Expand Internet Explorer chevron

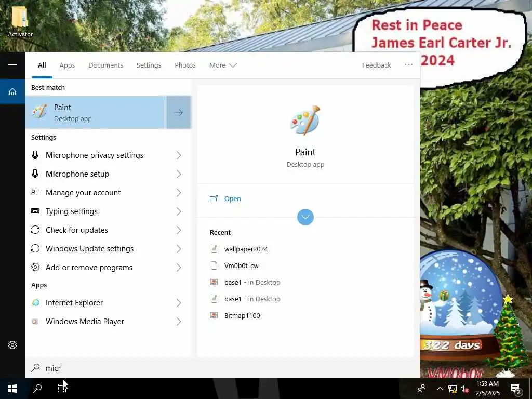(x=179, y=303)
